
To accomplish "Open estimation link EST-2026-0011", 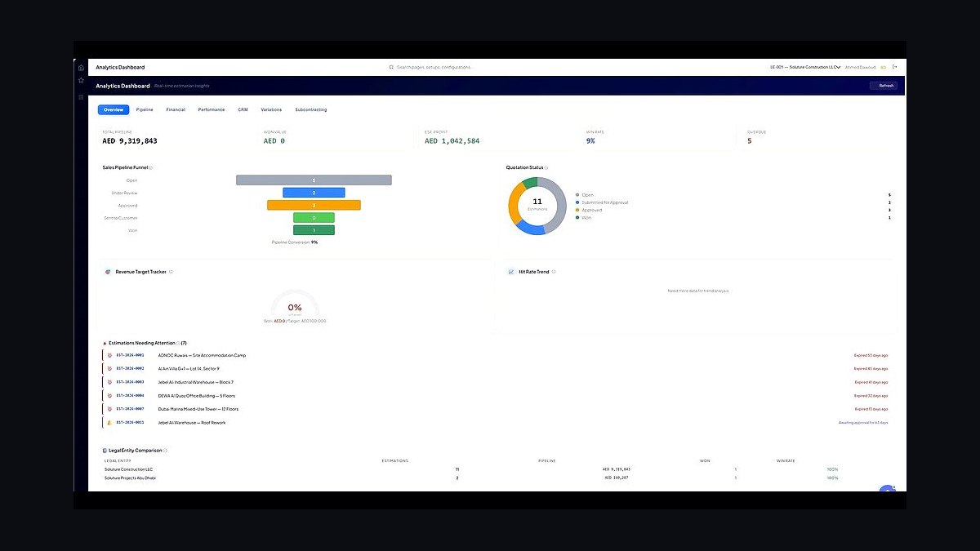I will click(x=131, y=423).
